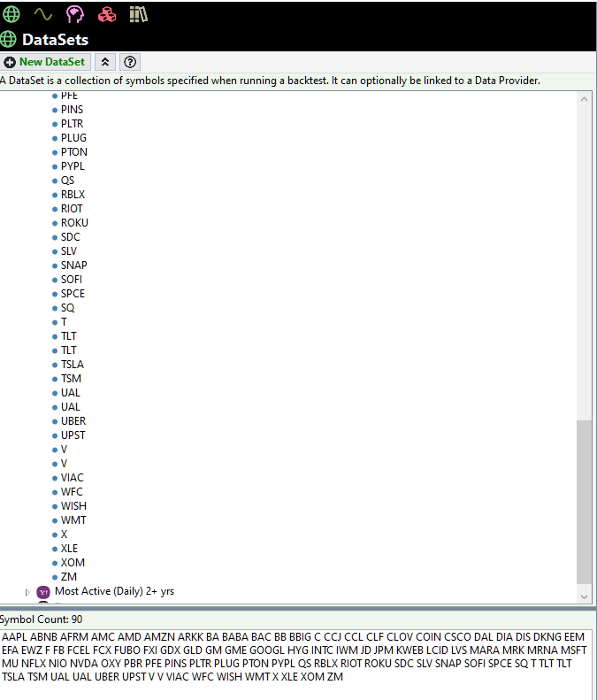Open the Building Blocks cubes icon
Viewport: 597px width, 700px height.
click(x=107, y=14)
